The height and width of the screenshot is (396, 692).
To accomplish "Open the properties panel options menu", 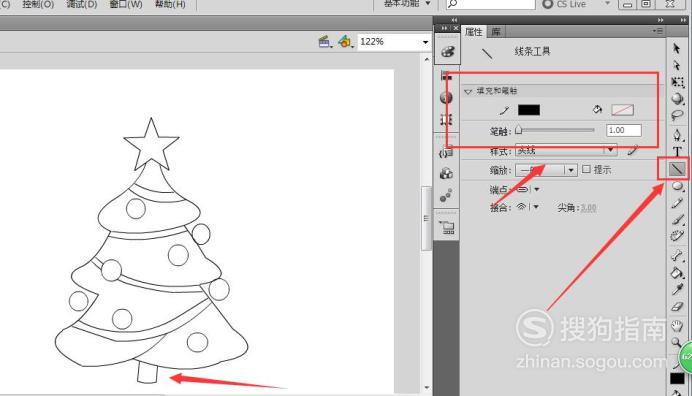I will point(658,31).
